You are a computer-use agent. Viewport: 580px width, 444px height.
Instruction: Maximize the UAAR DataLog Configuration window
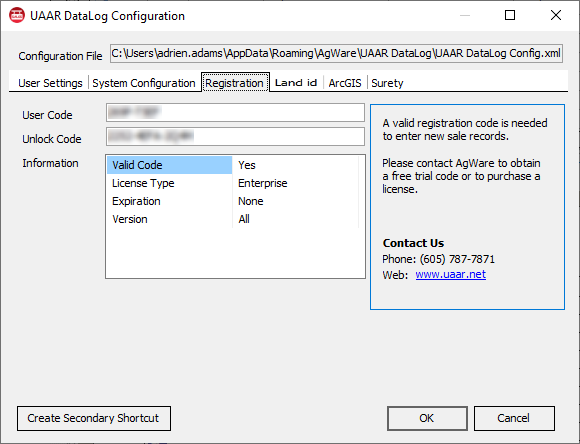(510, 15)
